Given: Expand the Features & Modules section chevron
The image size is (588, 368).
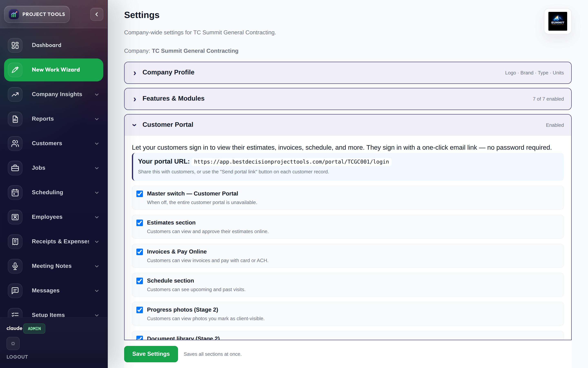Looking at the screenshot, I should coord(135,99).
